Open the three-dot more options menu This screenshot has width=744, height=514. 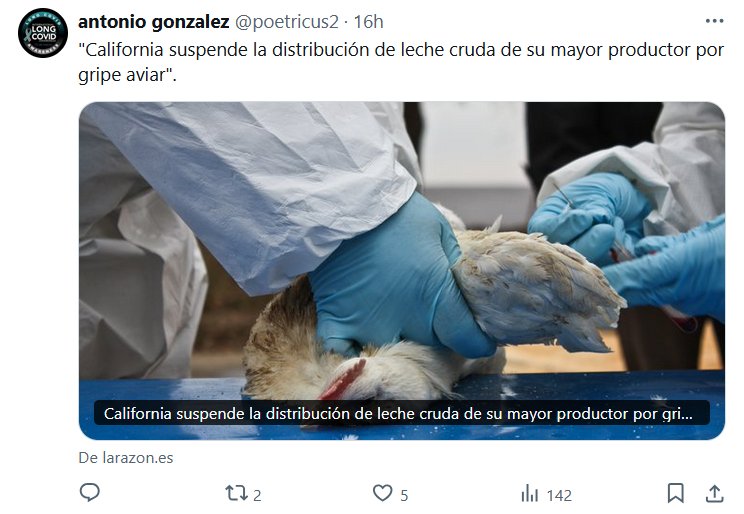[714, 21]
